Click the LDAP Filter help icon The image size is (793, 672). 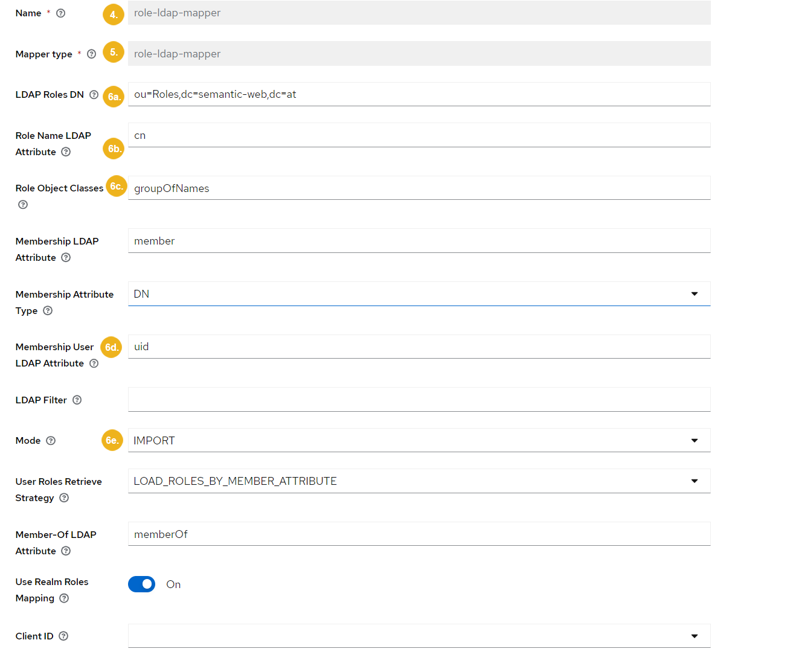click(x=77, y=399)
